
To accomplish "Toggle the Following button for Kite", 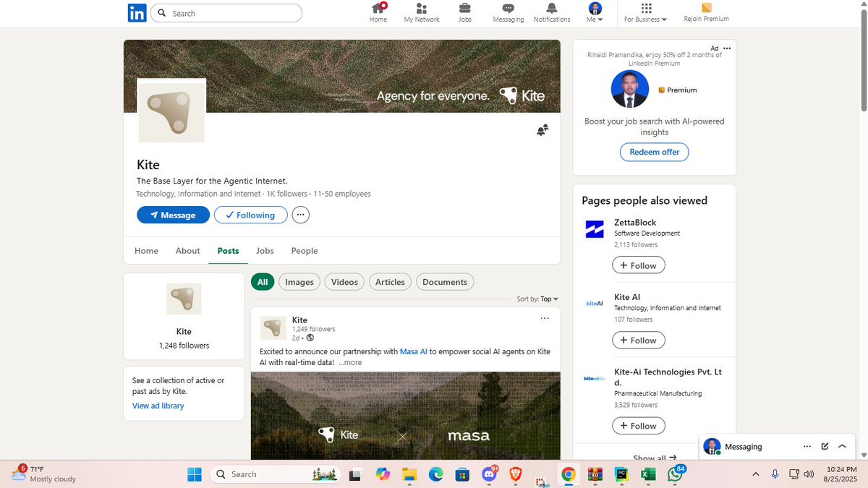I will point(250,215).
